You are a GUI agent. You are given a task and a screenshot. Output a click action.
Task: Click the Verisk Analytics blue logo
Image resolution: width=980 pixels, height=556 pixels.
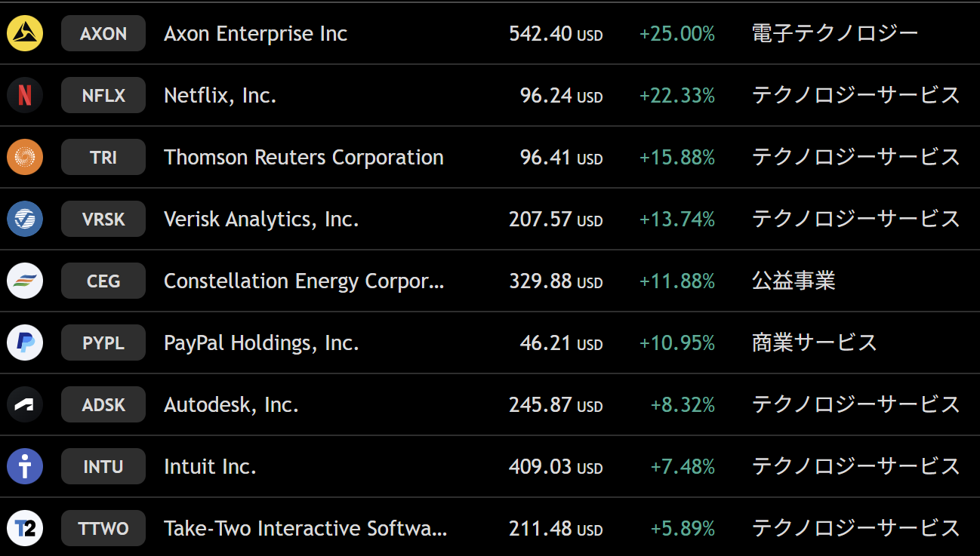[25, 220]
